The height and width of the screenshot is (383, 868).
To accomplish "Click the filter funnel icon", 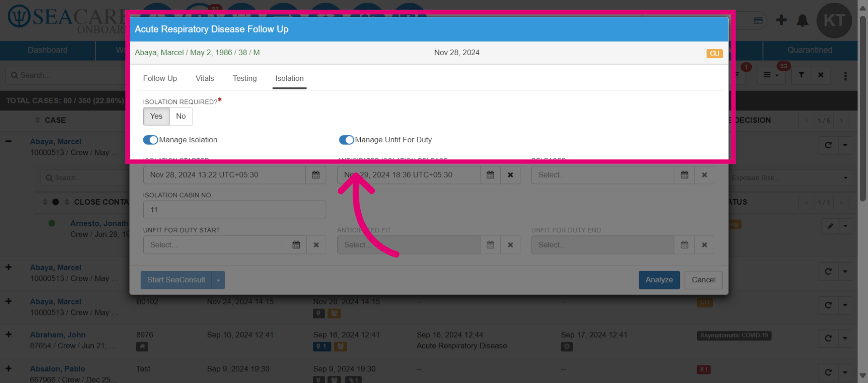I will click(x=801, y=75).
